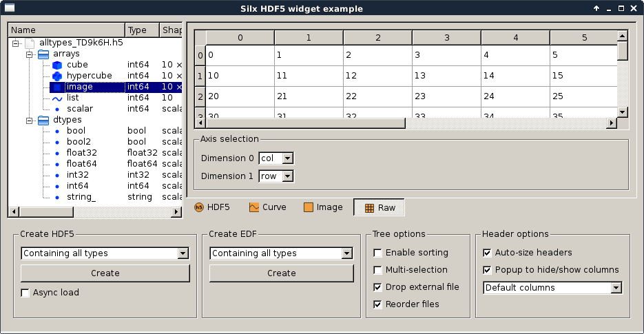The image size is (644, 334).
Task: Uncheck Auto-size headers option
Action: click(x=488, y=253)
